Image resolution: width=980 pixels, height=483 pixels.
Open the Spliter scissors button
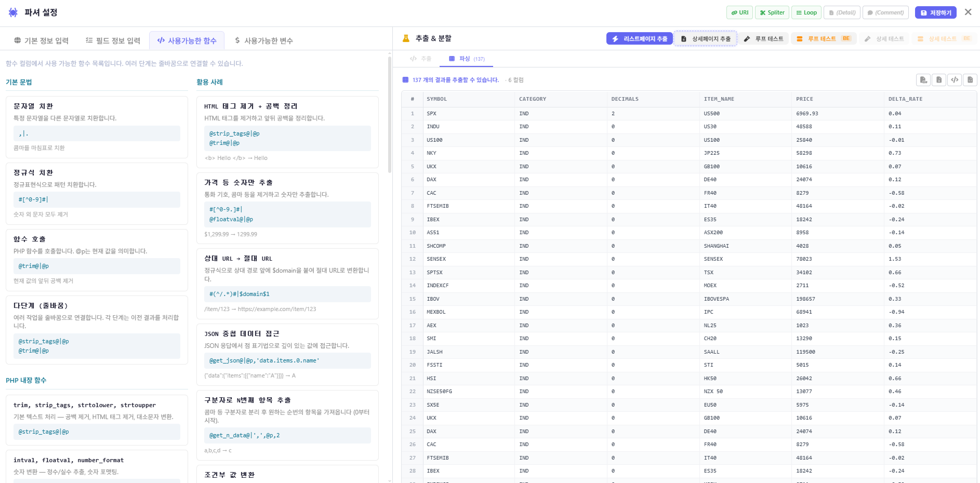click(x=772, y=12)
